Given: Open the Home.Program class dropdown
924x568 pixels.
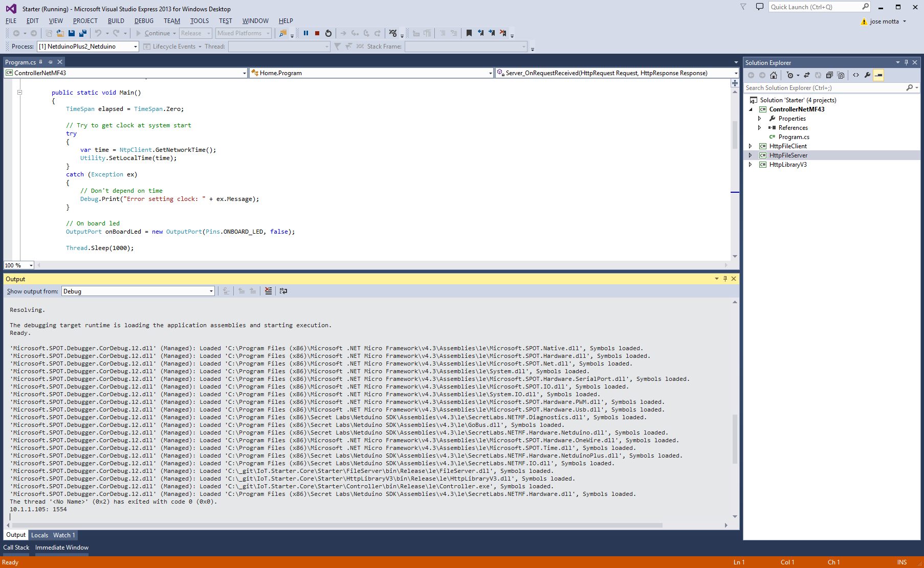Looking at the screenshot, I should [371, 73].
